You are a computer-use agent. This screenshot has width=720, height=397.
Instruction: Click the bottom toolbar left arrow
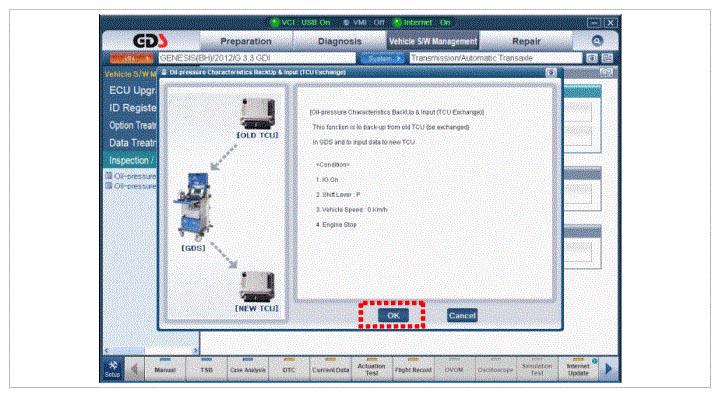point(134,369)
